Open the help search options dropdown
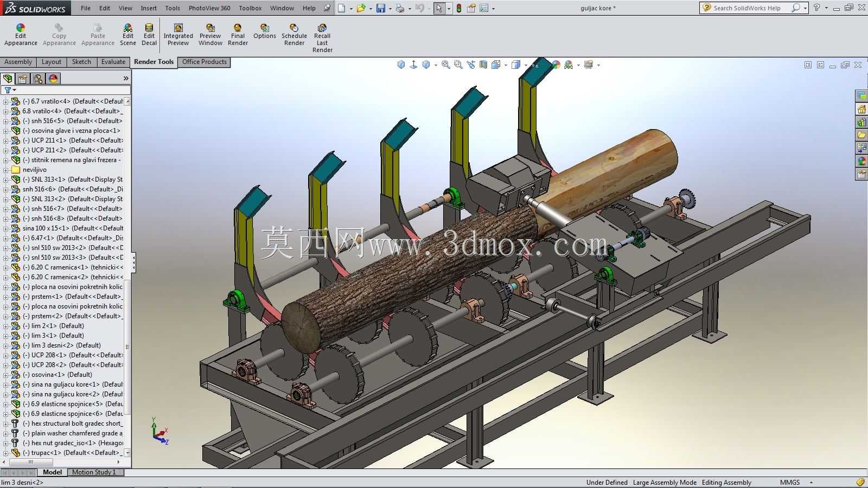This screenshot has height=488, width=868. click(805, 8)
